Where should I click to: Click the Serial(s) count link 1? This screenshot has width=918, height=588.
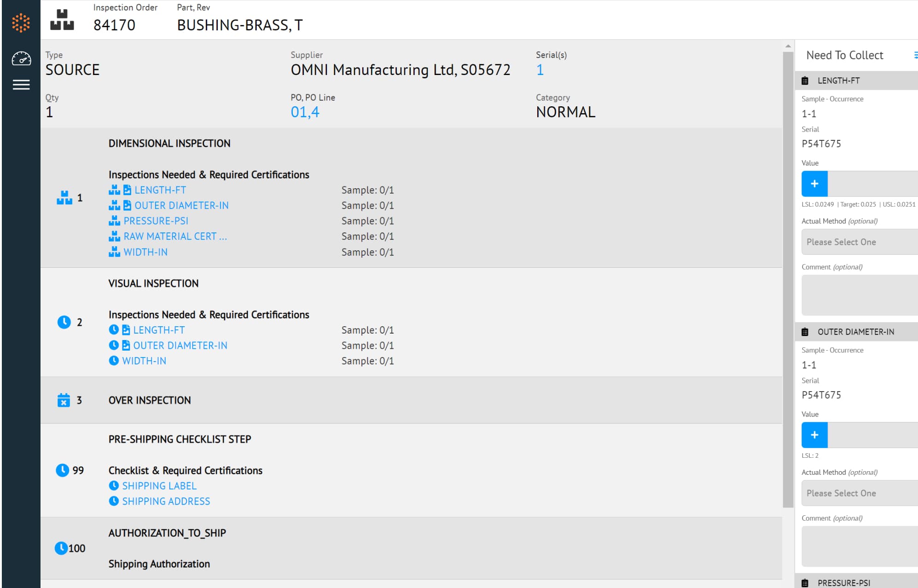[540, 70]
